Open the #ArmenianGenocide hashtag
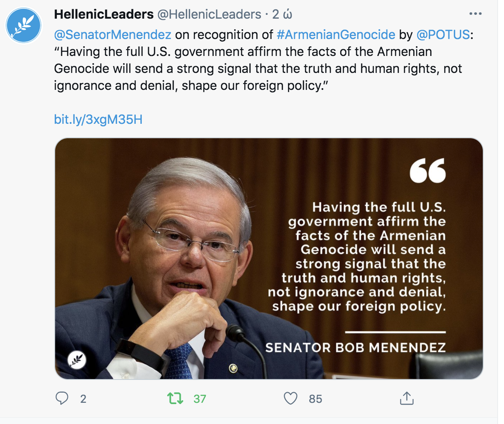The width and height of the screenshot is (504, 424). coord(336,35)
